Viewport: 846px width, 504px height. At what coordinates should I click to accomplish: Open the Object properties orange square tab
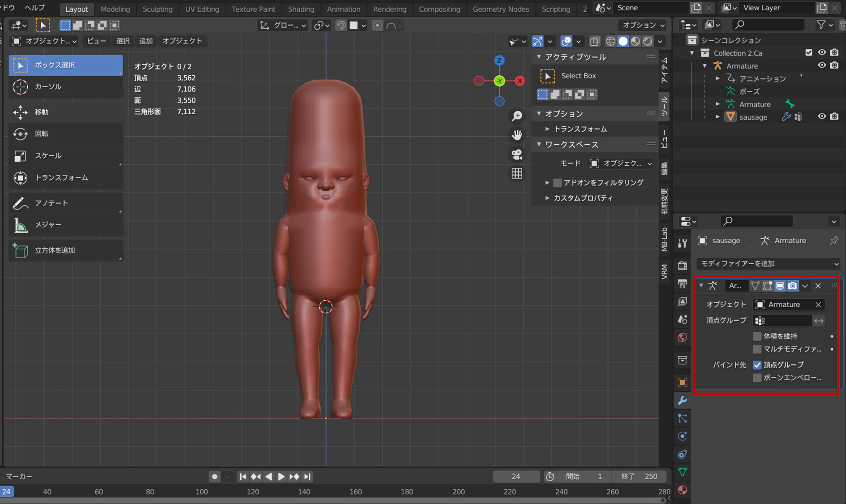coord(682,382)
